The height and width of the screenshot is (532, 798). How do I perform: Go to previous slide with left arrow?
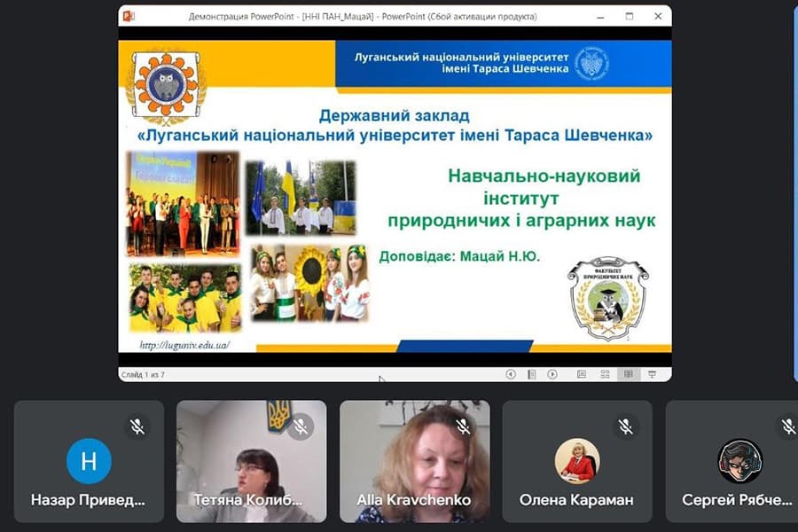coord(511,374)
